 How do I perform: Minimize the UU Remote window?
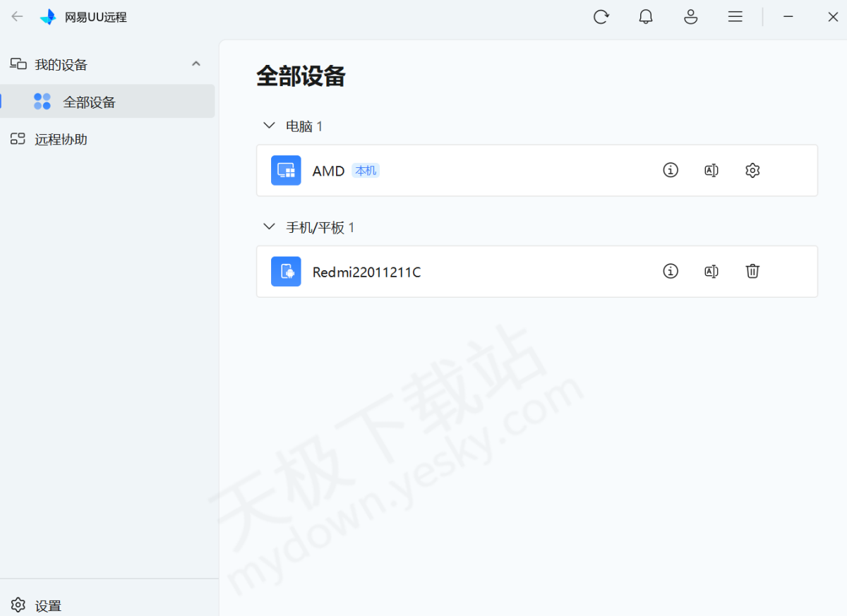pos(788,17)
